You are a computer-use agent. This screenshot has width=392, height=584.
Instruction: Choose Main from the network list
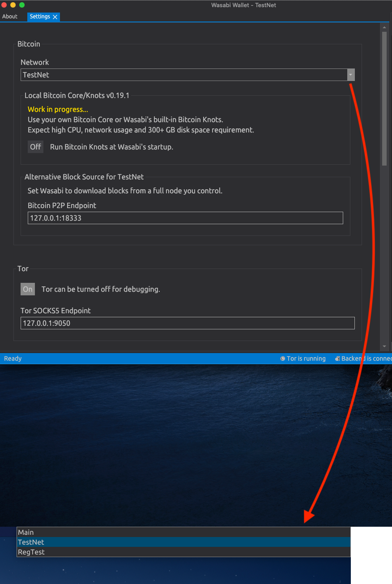(x=183, y=532)
